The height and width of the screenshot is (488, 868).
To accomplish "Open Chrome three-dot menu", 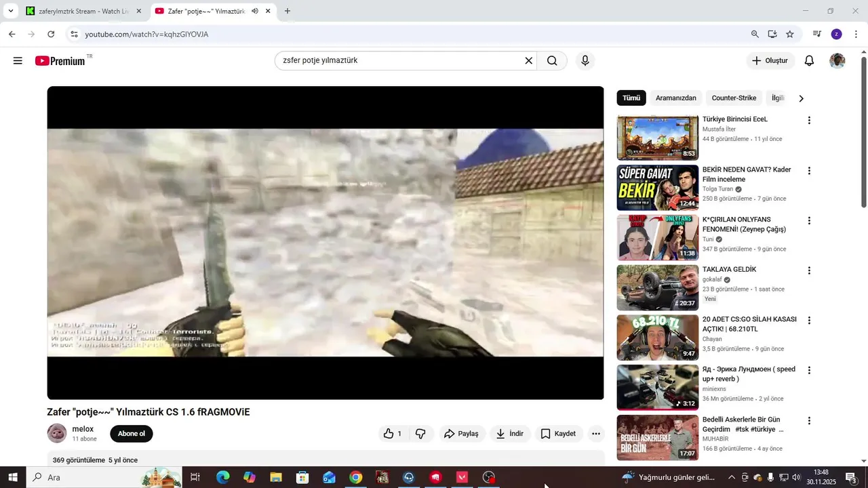I will coord(855,34).
